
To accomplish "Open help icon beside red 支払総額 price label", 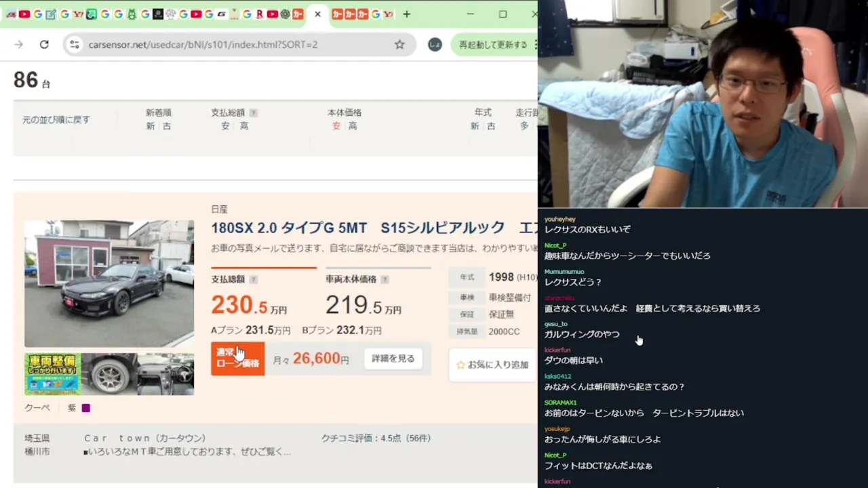I will pos(254,279).
